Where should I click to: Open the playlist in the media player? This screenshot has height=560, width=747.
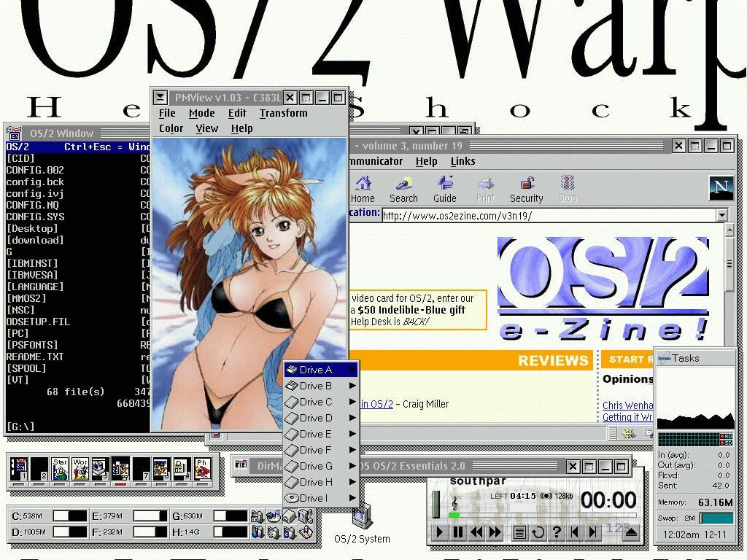click(519, 532)
